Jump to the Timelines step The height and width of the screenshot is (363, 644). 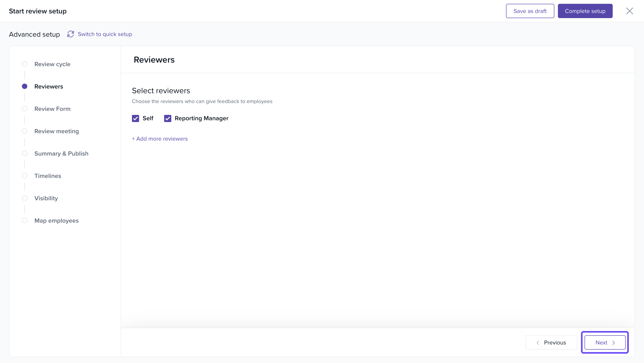48,176
